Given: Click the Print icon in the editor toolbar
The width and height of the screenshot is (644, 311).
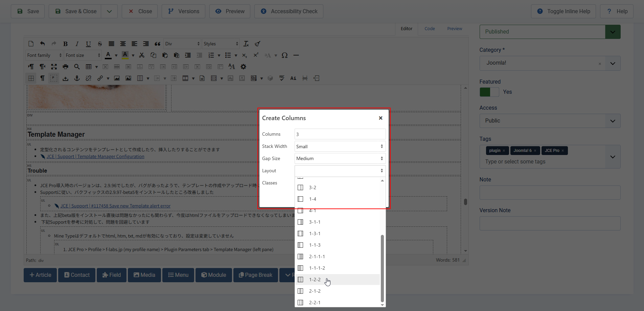Looking at the screenshot, I should [x=65, y=67].
